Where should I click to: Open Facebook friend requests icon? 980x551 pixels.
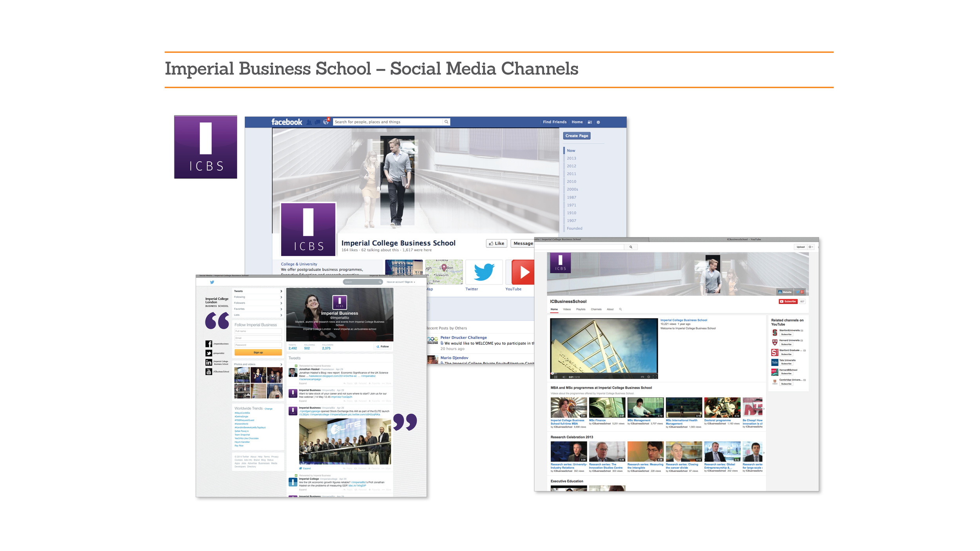[x=309, y=122]
